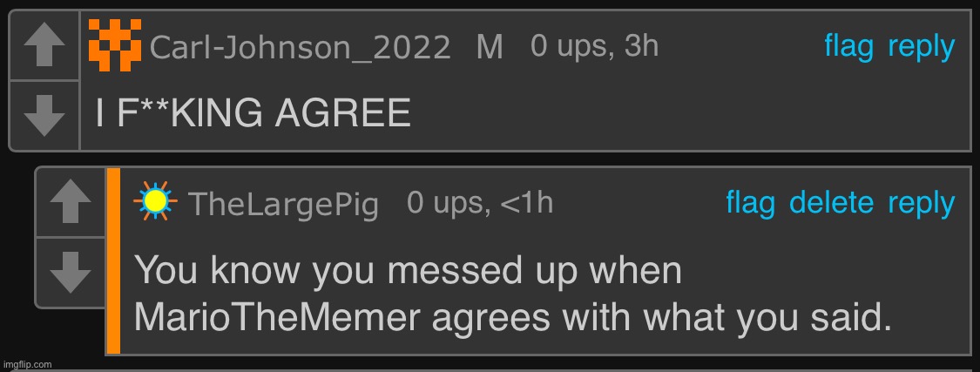Flag TheLargePig's comment
The height and width of the screenshot is (372, 980).
[750, 203]
